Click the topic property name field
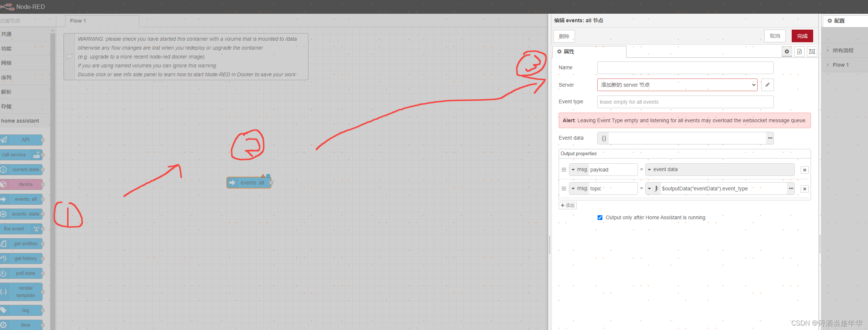Viewport: 868px width, 330px height. click(x=613, y=189)
